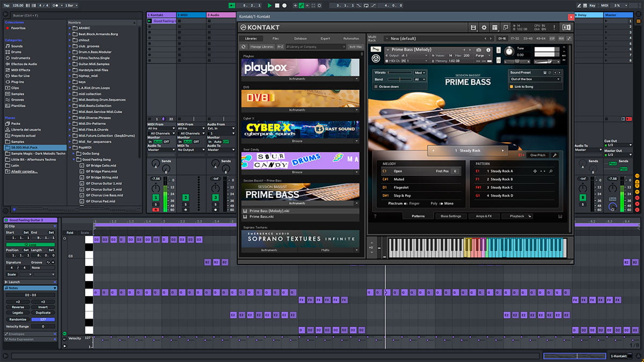Click Drums category in Ableton browser
This screenshot has width=644, height=362.
coord(17,52)
